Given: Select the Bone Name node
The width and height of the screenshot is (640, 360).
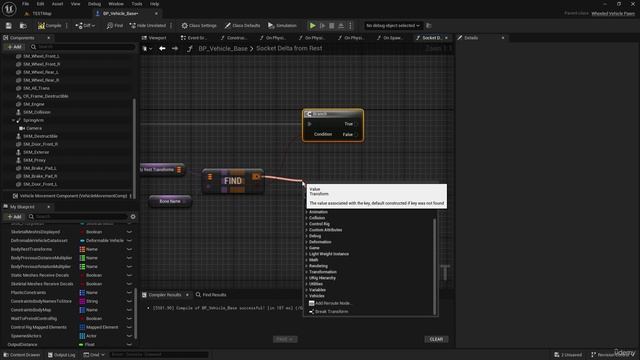Looking at the screenshot, I should coord(170,201).
